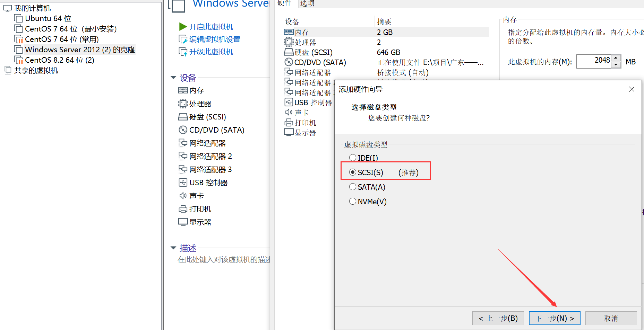The width and height of the screenshot is (644, 330).
Task: Close the 添加硬件向导 dialog
Action: pyautogui.click(x=632, y=89)
